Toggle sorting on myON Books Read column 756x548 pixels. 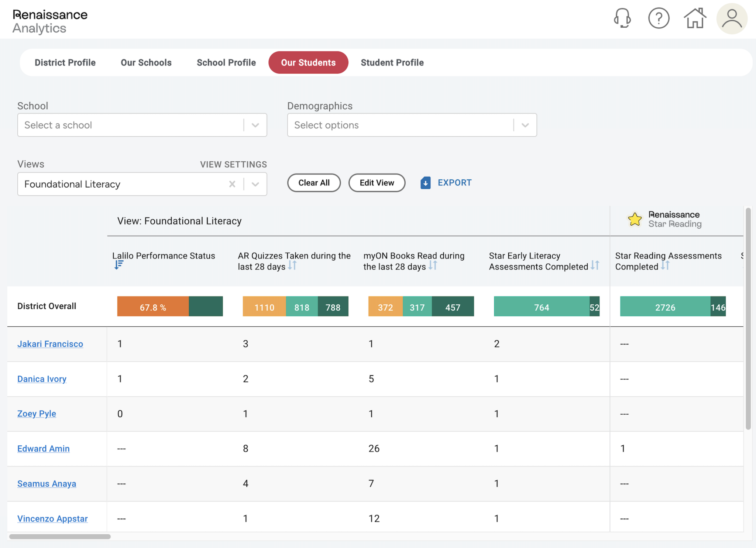click(x=433, y=265)
